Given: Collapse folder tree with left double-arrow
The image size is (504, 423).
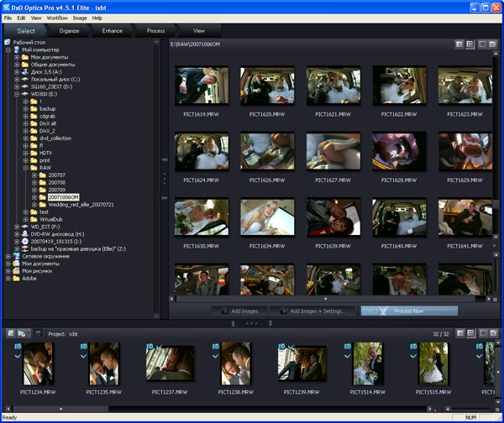Looking at the screenshot, I should (x=165, y=159).
